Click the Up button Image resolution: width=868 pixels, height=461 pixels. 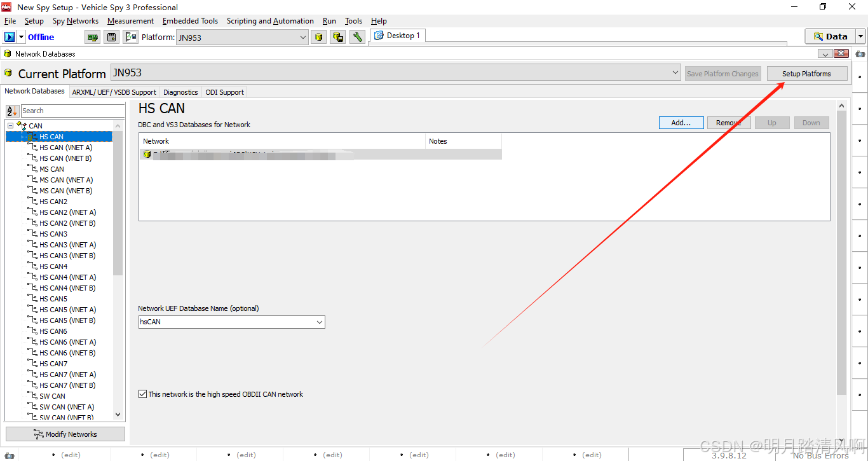[x=772, y=123]
